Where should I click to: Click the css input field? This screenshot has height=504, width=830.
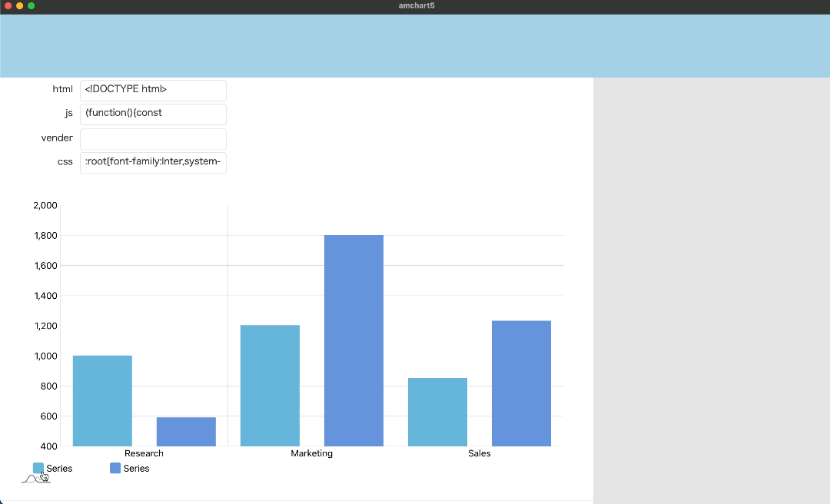[153, 162]
